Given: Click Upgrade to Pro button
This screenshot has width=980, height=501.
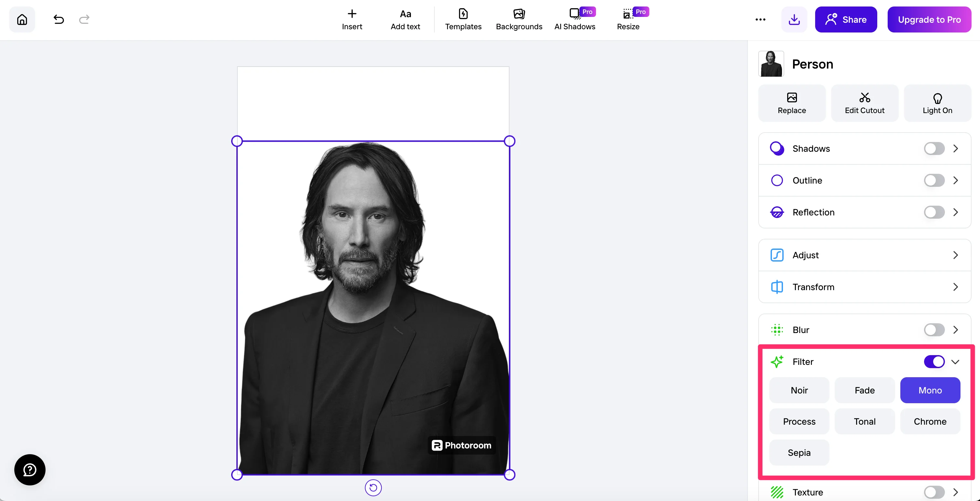Looking at the screenshot, I should coord(929,19).
